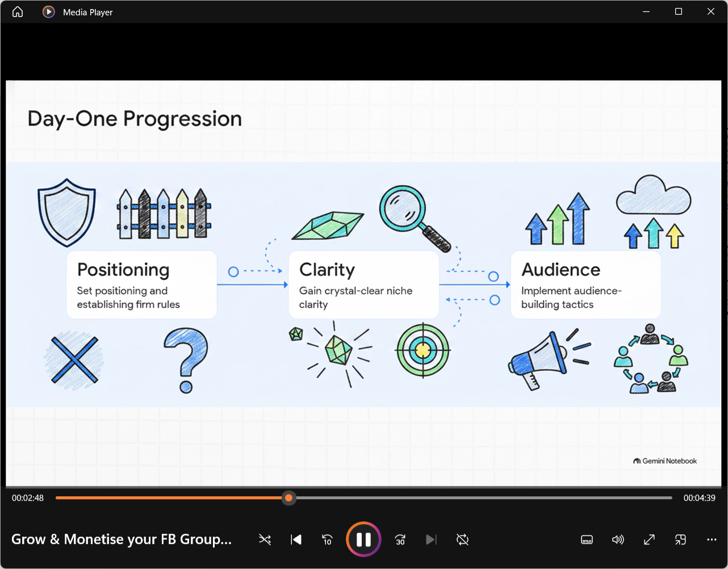728x569 pixels.
Task: Click the title Grow & Monetise your FB Group
Action: tap(122, 539)
